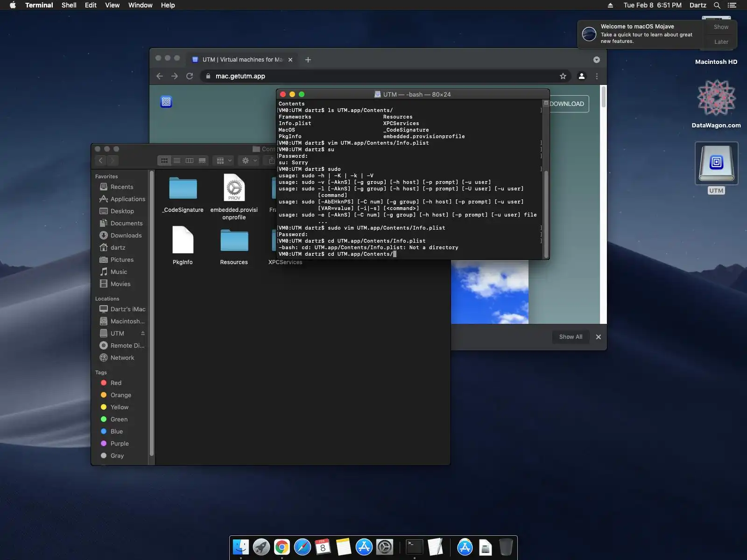Open a new Chrome tab
The height and width of the screenshot is (560, 747).
click(308, 60)
